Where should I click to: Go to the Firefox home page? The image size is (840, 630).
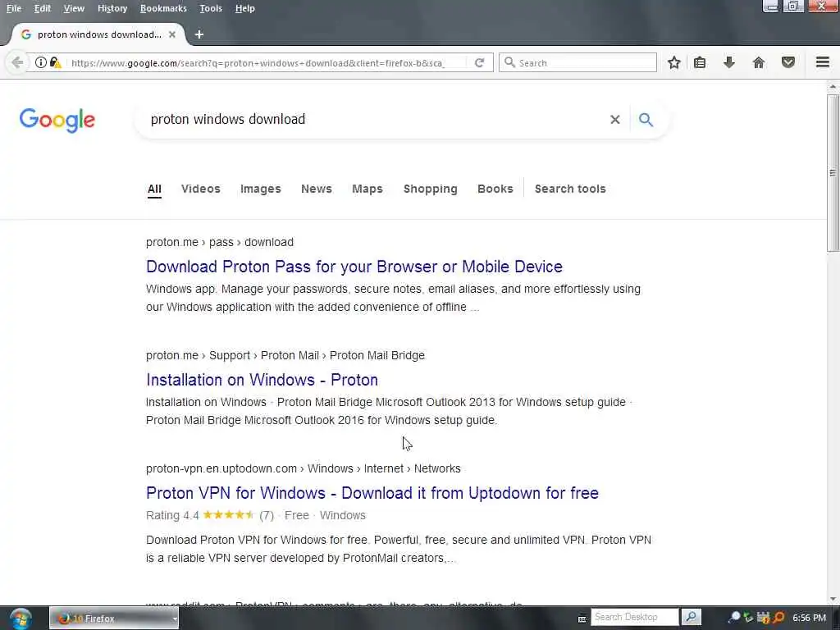click(x=759, y=62)
